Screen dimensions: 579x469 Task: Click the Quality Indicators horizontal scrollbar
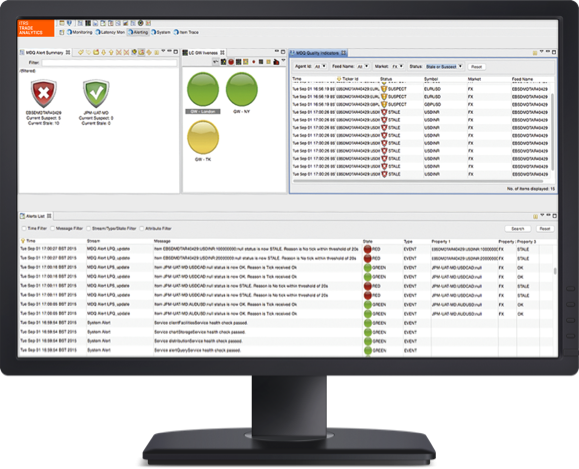(418, 181)
